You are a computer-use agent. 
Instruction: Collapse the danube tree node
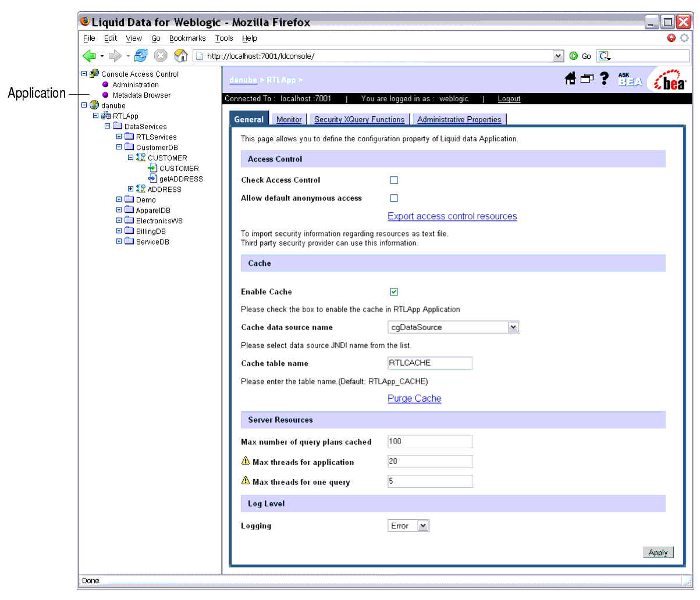[84, 105]
